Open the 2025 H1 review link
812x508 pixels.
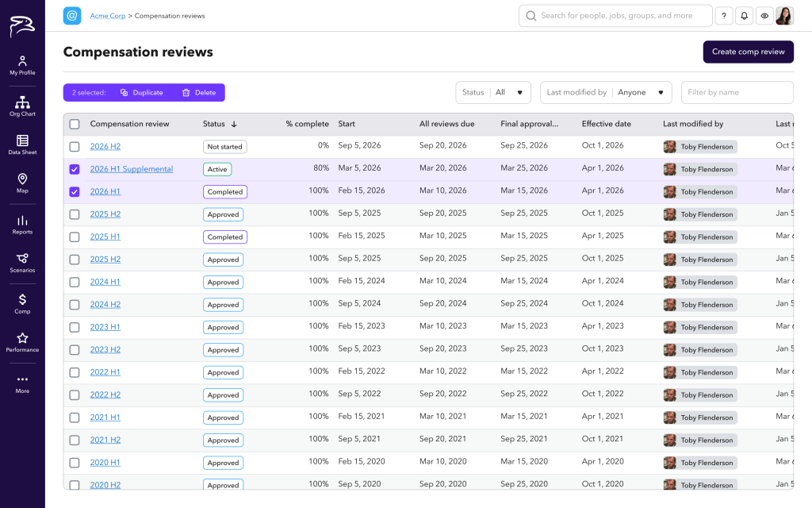coord(105,237)
